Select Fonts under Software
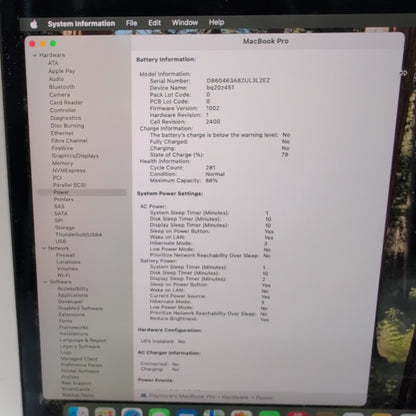416x416 pixels. pos(65,321)
